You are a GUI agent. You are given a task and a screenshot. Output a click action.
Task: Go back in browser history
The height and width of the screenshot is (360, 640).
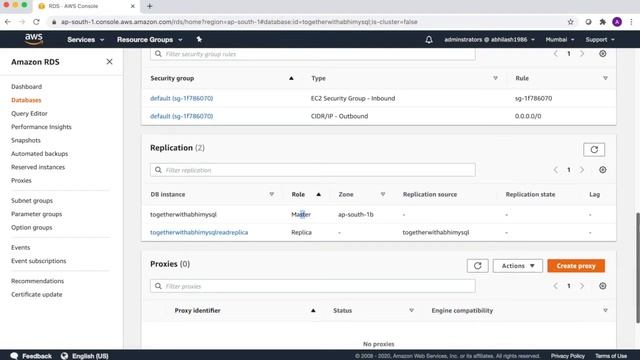point(8,22)
